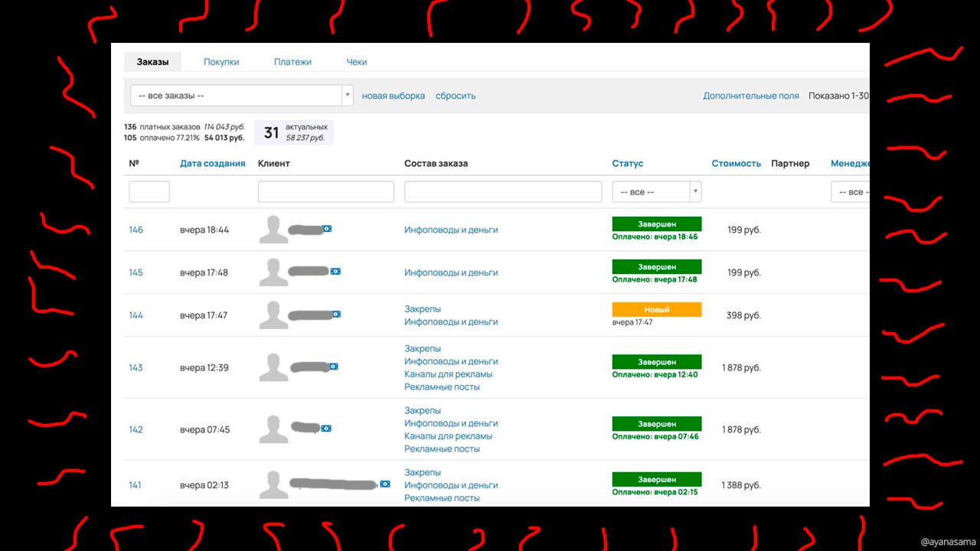980x551 pixels.
Task: Sort by the 'Дата создания' column header
Action: [x=212, y=163]
